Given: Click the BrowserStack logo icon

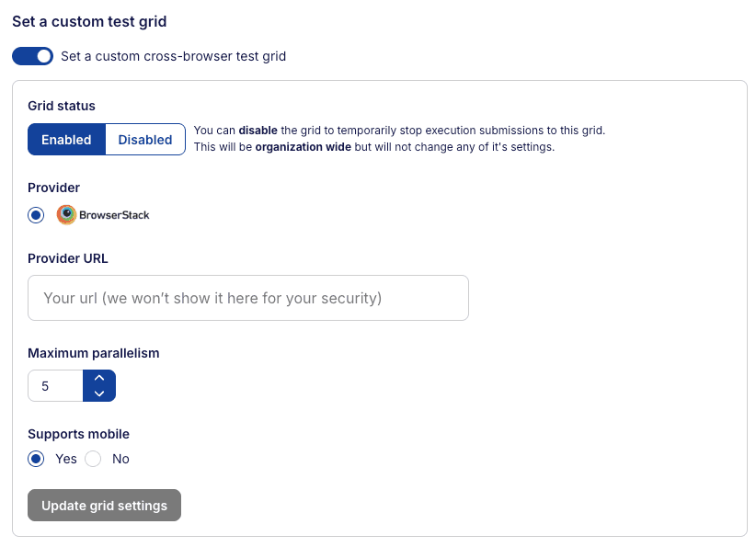Looking at the screenshot, I should point(66,215).
